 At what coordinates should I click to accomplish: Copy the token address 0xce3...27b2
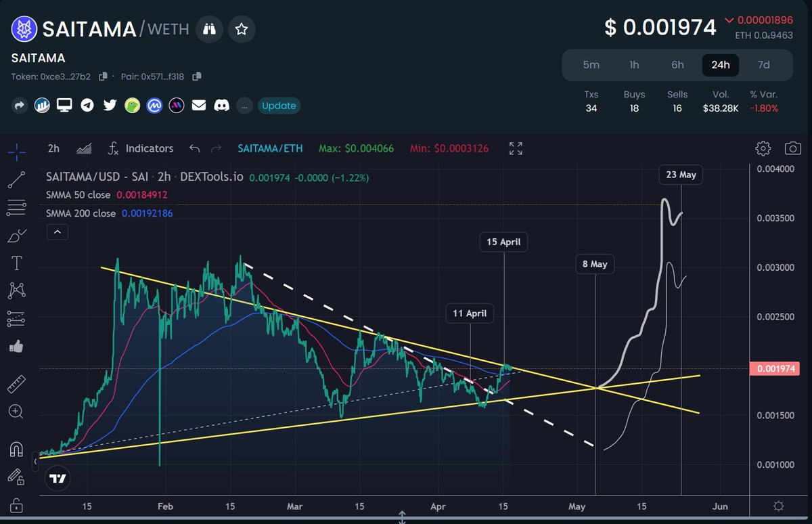104,77
